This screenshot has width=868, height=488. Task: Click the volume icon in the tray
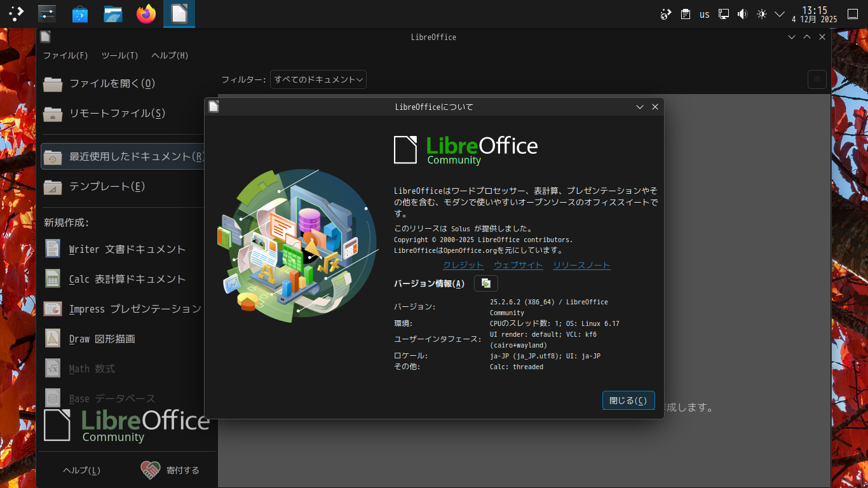(x=742, y=13)
